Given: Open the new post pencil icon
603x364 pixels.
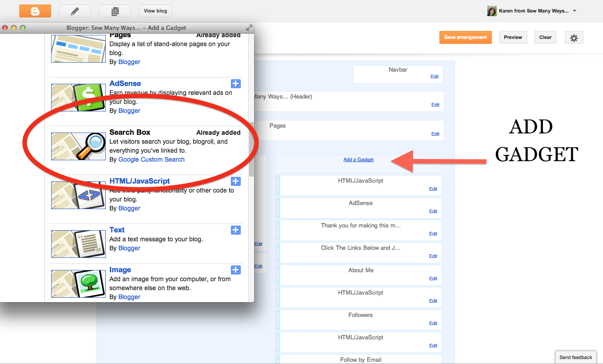Looking at the screenshot, I should (74, 11).
